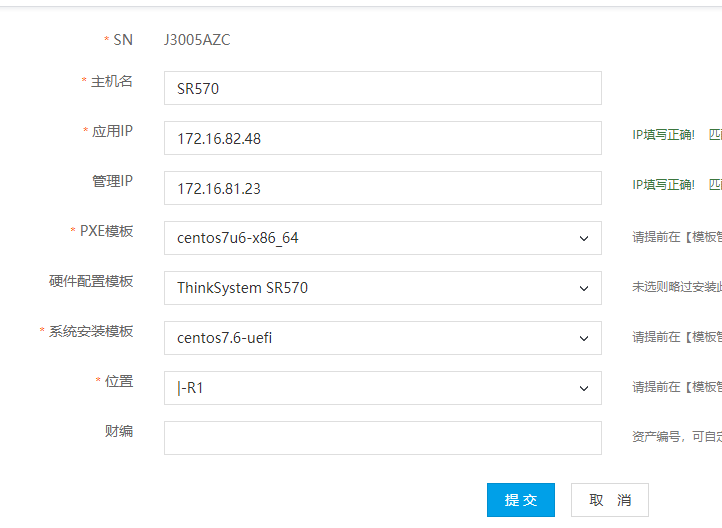Click the 硬件配置模板 field label
This screenshot has height=528, width=722.
click(91, 281)
